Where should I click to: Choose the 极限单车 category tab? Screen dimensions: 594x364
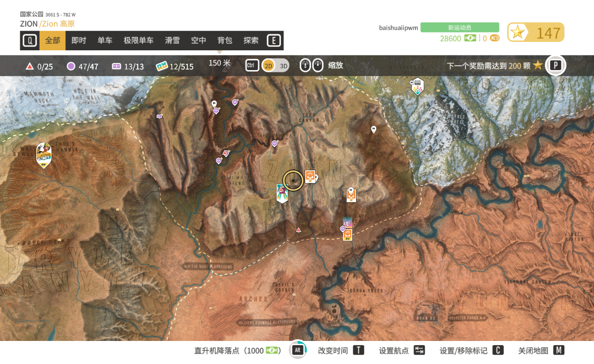coord(139,40)
